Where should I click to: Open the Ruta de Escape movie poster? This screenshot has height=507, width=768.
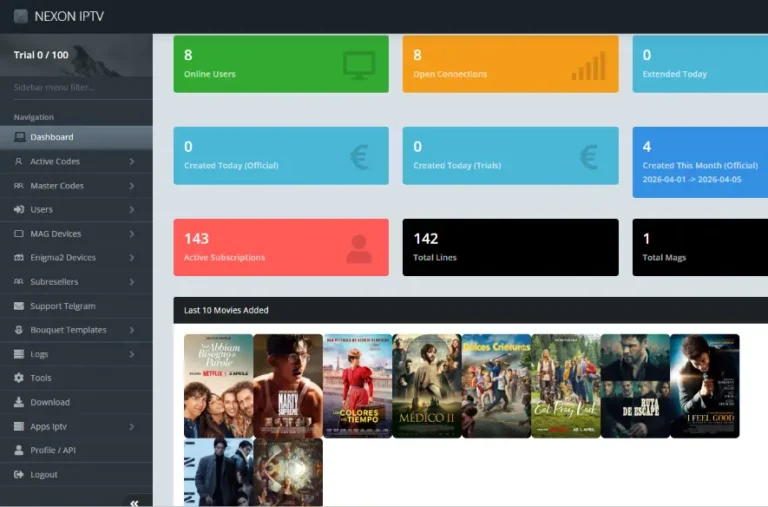pos(635,386)
